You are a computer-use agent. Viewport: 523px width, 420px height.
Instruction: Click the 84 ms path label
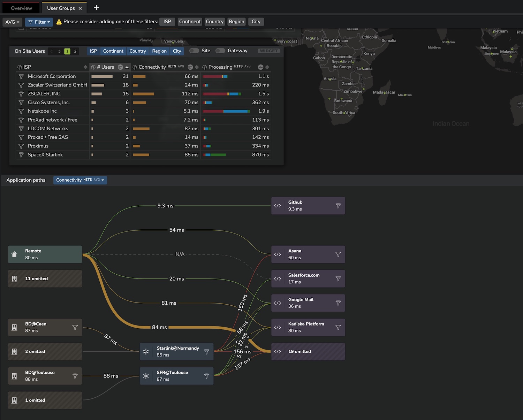159,327
